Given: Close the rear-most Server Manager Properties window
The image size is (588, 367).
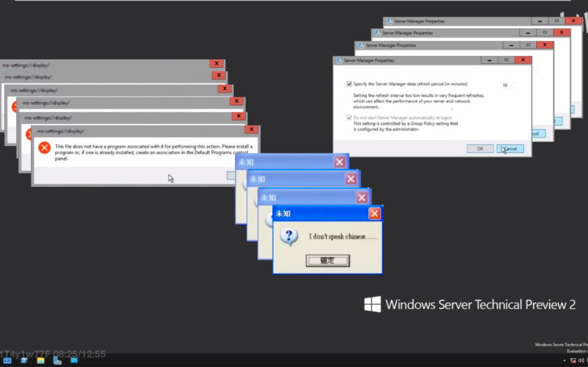Looking at the screenshot, I should point(573,21).
